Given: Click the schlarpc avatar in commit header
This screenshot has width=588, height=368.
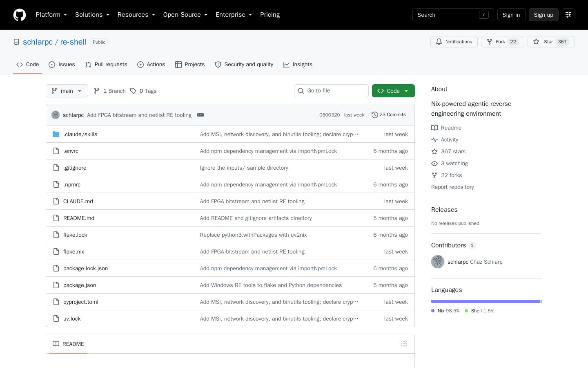Looking at the screenshot, I should [x=56, y=115].
